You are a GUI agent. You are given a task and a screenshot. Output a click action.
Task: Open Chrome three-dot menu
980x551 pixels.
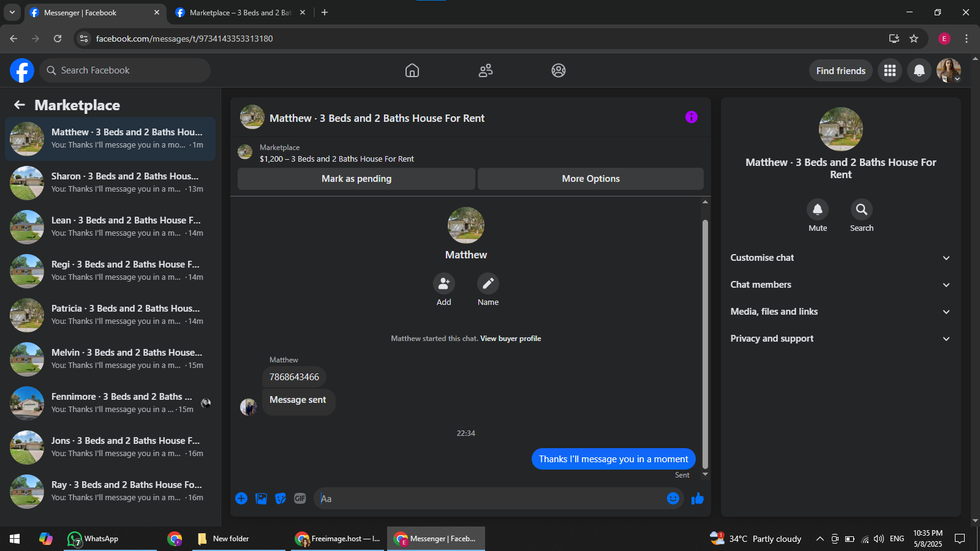[x=967, y=39]
